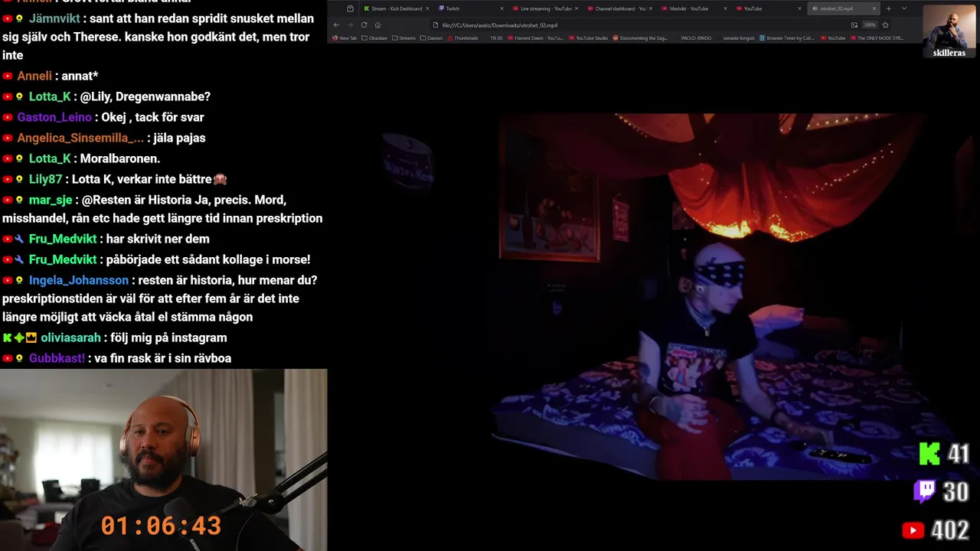Open the browser home page

377,25
